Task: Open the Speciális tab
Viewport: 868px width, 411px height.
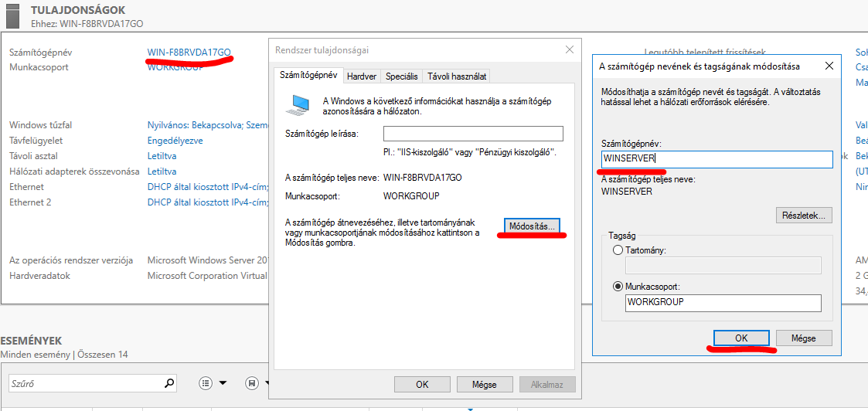Action: coord(402,76)
